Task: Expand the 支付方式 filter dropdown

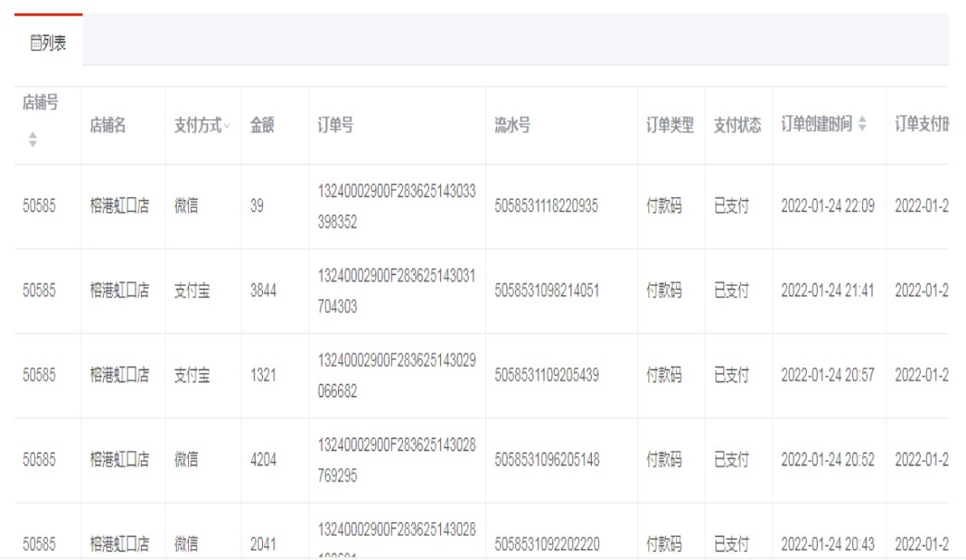Action: click(227, 127)
